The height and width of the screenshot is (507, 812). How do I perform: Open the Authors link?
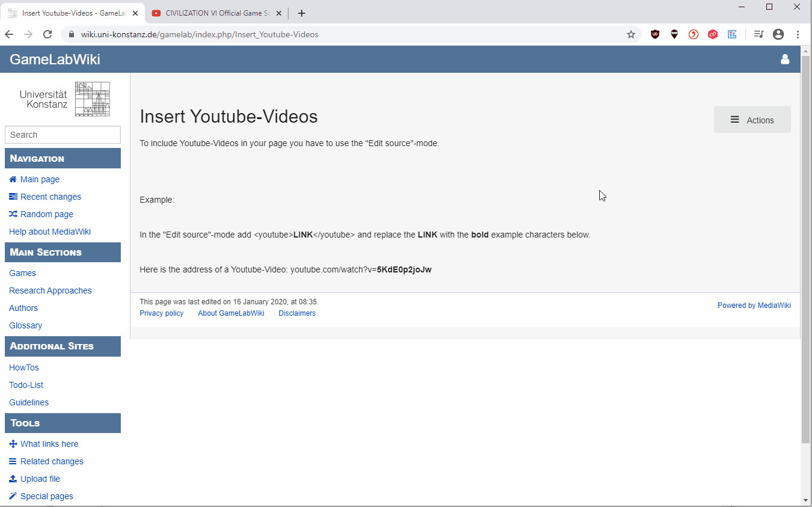[x=23, y=308]
